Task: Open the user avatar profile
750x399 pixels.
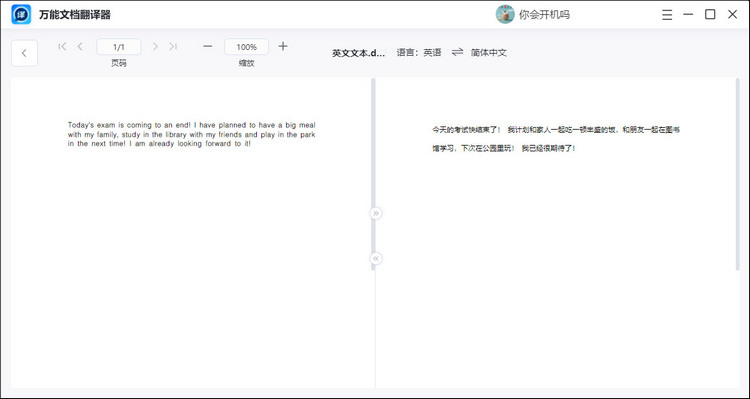Action: click(505, 14)
